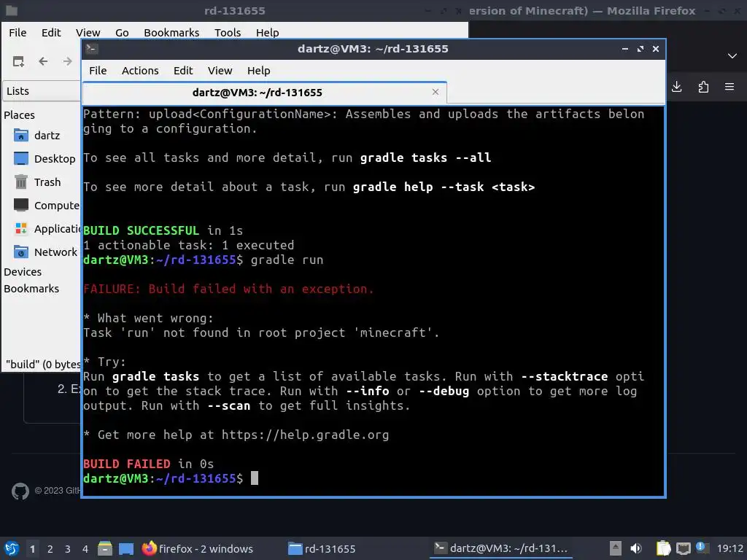This screenshot has width=747, height=560.
Task: Switch to workspace 1
Action: (32, 549)
